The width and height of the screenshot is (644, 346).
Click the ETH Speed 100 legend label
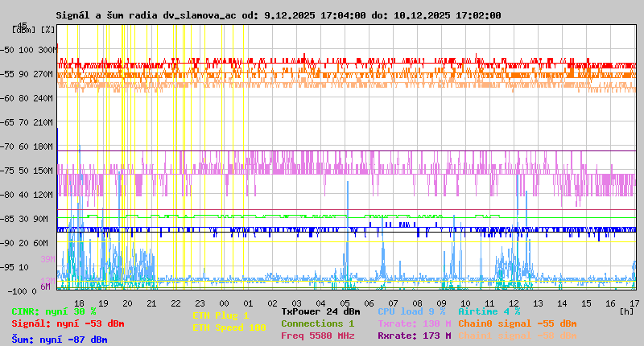[x=229, y=327]
